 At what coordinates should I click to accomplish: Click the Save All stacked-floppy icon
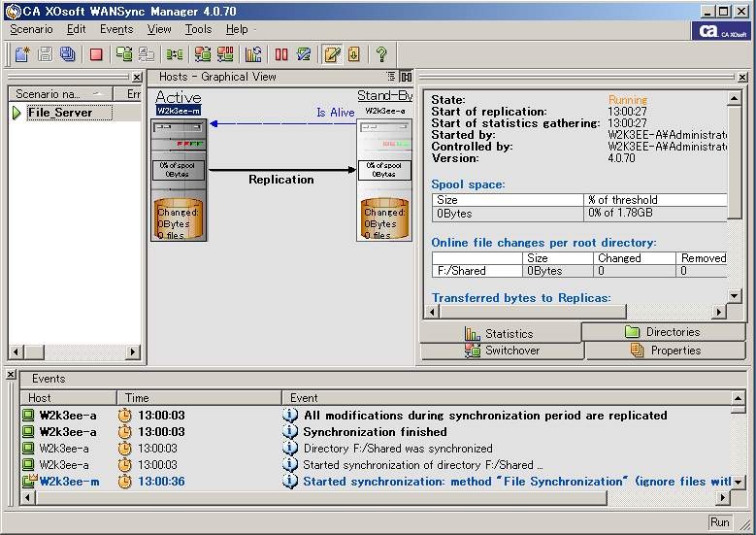point(68,54)
